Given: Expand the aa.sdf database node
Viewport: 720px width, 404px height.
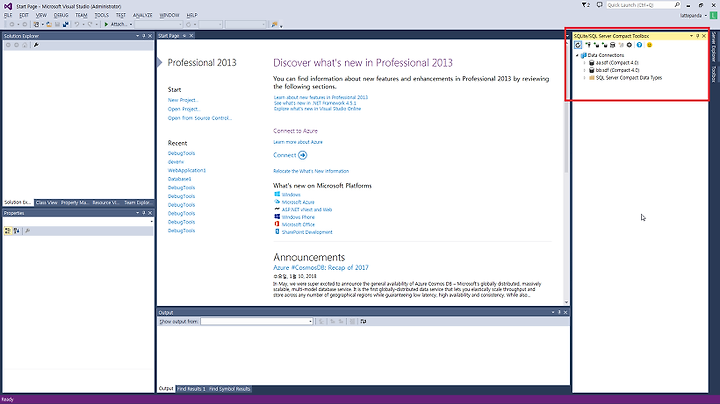Looking at the screenshot, I should point(585,62).
